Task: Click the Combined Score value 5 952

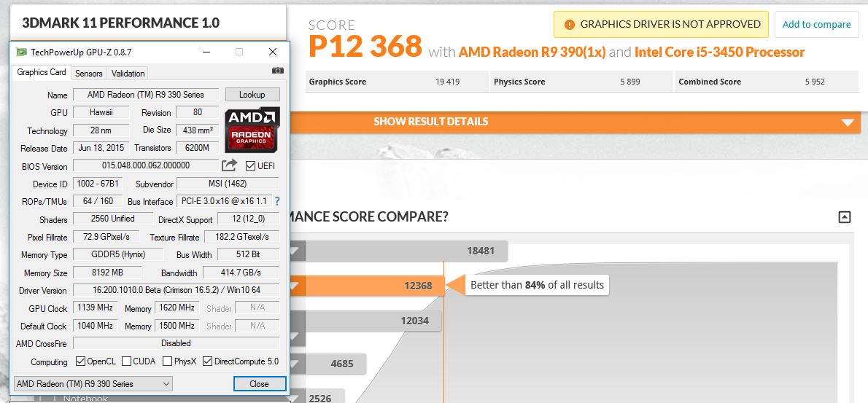Action: (815, 82)
